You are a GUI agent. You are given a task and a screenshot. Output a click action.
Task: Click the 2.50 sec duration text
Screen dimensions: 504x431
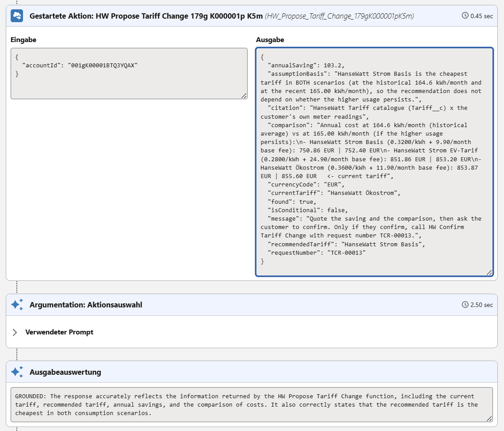(x=481, y=305)
